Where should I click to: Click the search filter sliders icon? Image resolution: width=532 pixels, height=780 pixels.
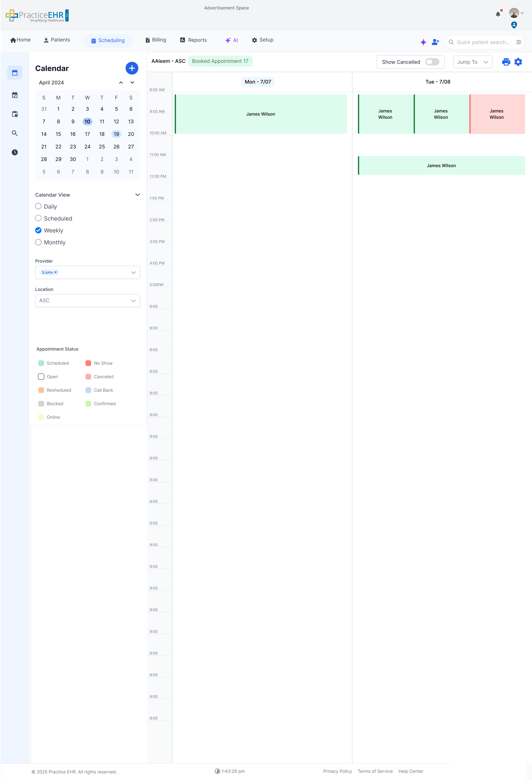click(x=519, y=42)
